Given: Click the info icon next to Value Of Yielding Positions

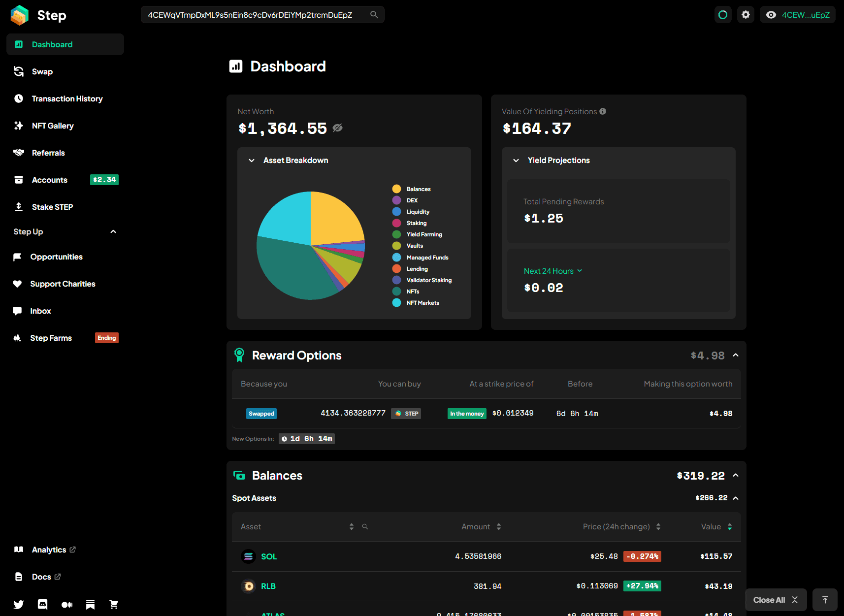Looking at the screenshot, I should tap(603, 111).
